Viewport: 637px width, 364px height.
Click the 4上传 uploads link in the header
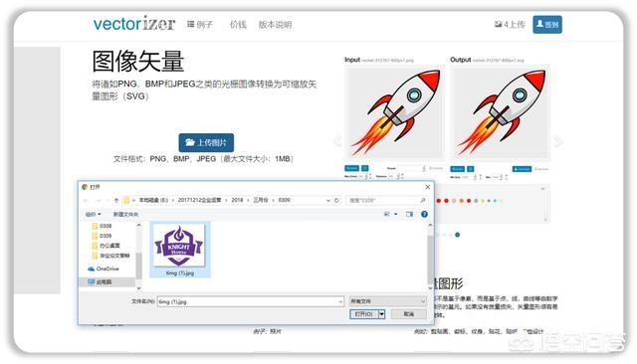coord(510,24)
